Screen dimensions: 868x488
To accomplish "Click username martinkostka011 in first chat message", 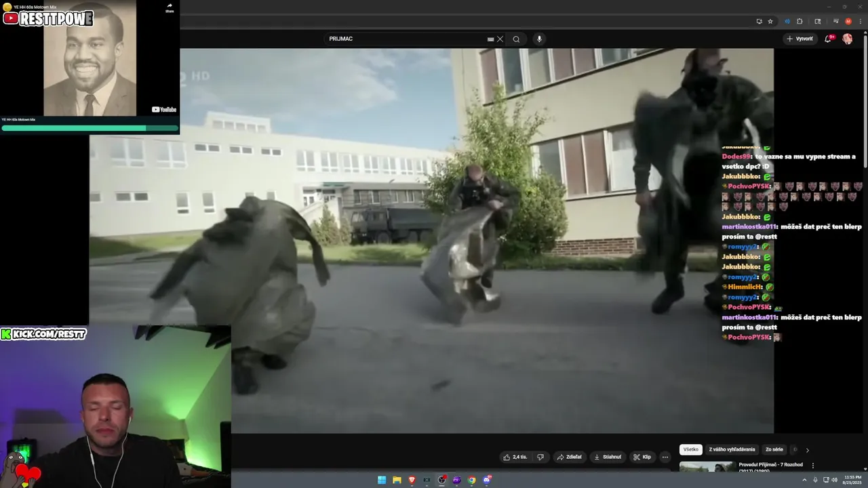I will [x=749, y=226].
